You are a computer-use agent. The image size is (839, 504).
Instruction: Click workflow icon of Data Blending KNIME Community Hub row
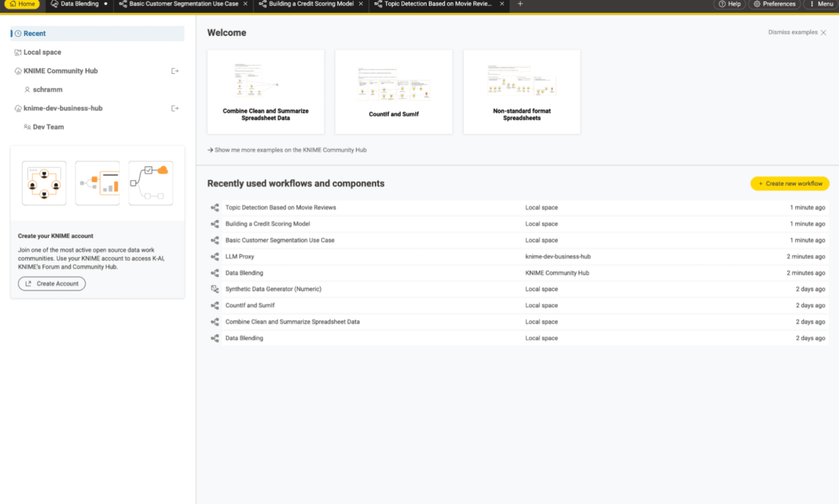point(215,273)
